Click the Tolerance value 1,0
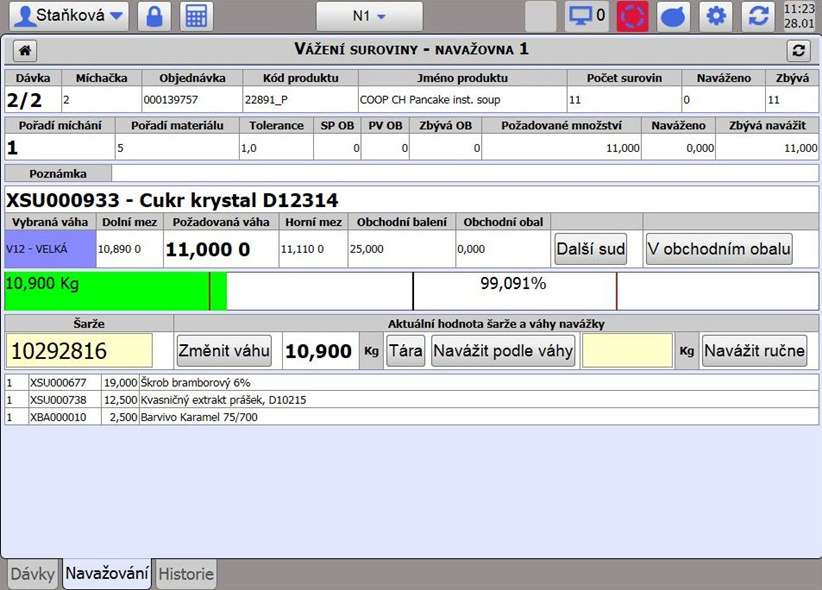 tap(249, 148)
